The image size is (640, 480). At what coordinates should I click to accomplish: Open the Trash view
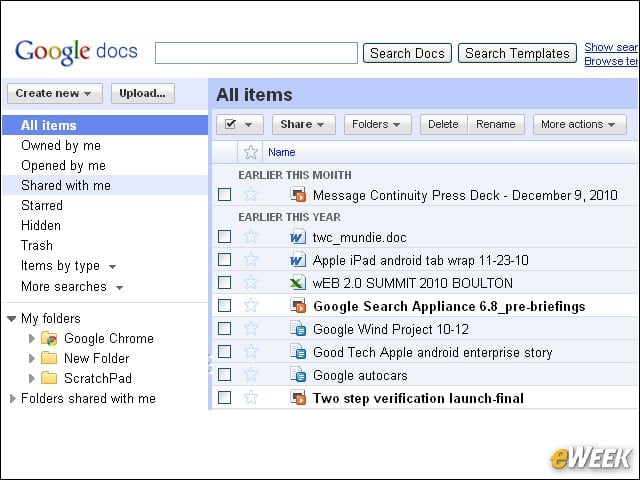tap(105, 245)
